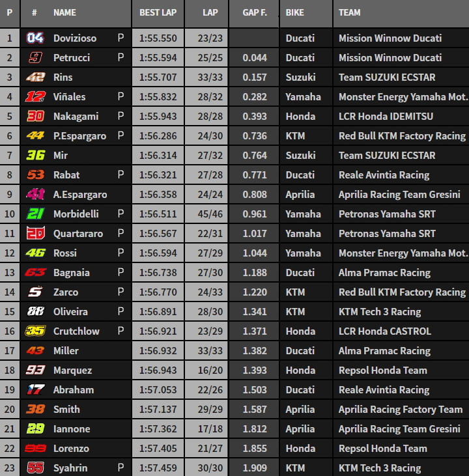Click the TEAM column header

[x=350, y=12]
